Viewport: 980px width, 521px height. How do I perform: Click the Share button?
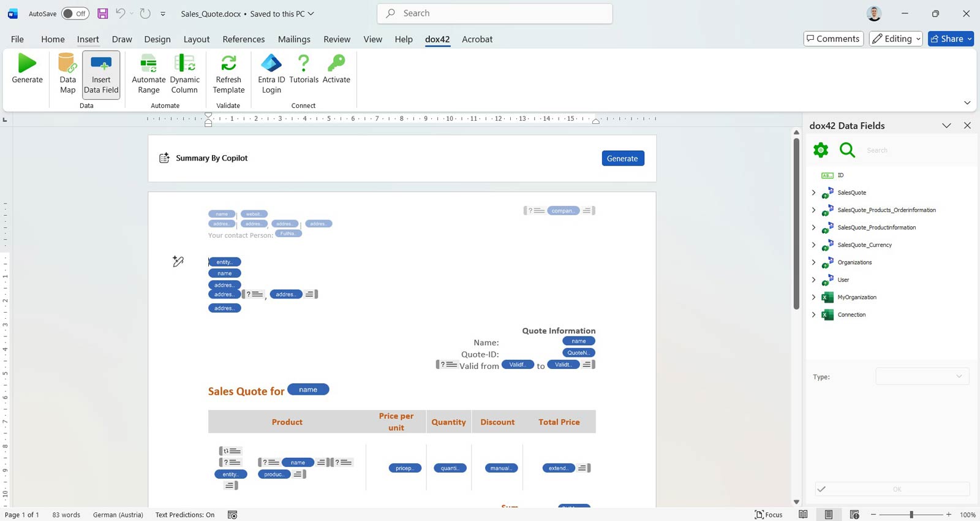(951, 39)
